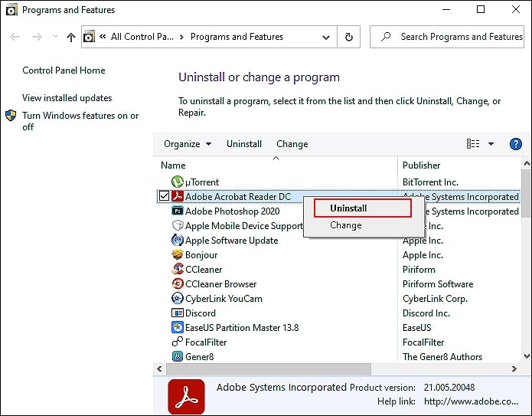Expand the hidden breadcrumb double chevron

pos(103,37)
